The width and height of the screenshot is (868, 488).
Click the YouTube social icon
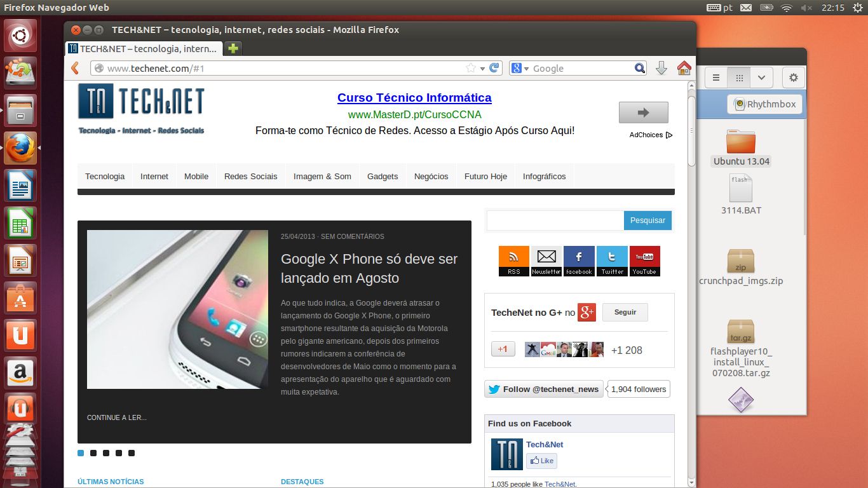pos(644,261)
